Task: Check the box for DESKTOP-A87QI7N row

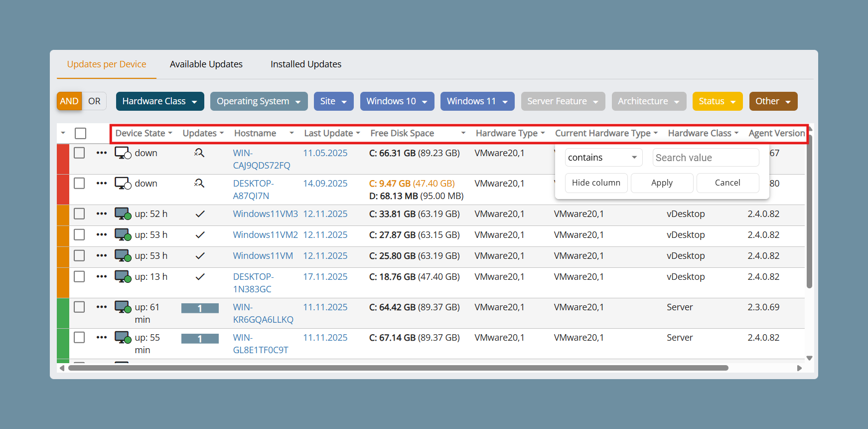Action: [x=79, y=183]
